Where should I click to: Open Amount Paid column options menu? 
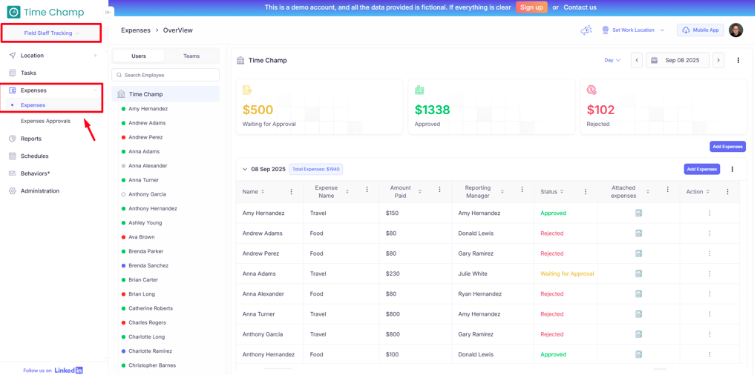click(x=439, y=190)
